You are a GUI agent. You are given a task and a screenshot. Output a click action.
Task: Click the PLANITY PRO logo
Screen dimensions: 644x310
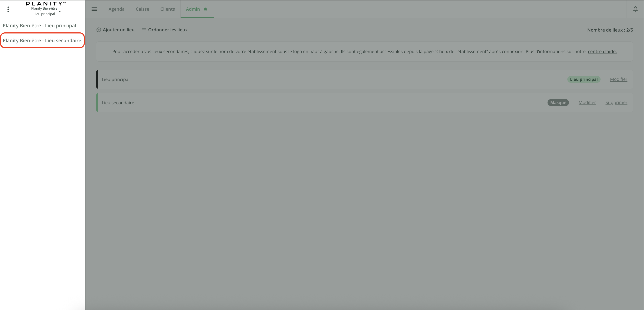[46, 3]
